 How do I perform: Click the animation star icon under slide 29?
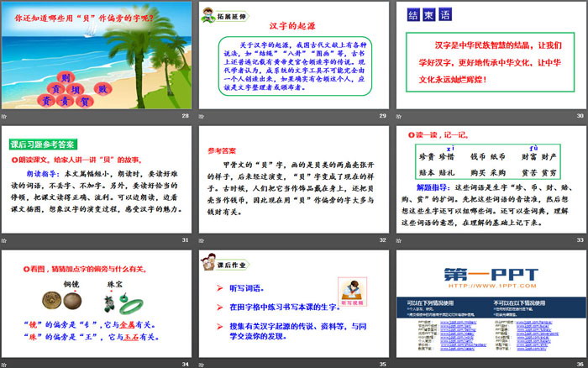[202, 116]
